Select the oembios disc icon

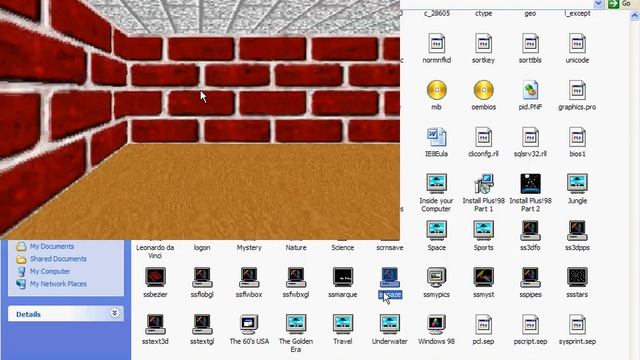coord(483,90)
